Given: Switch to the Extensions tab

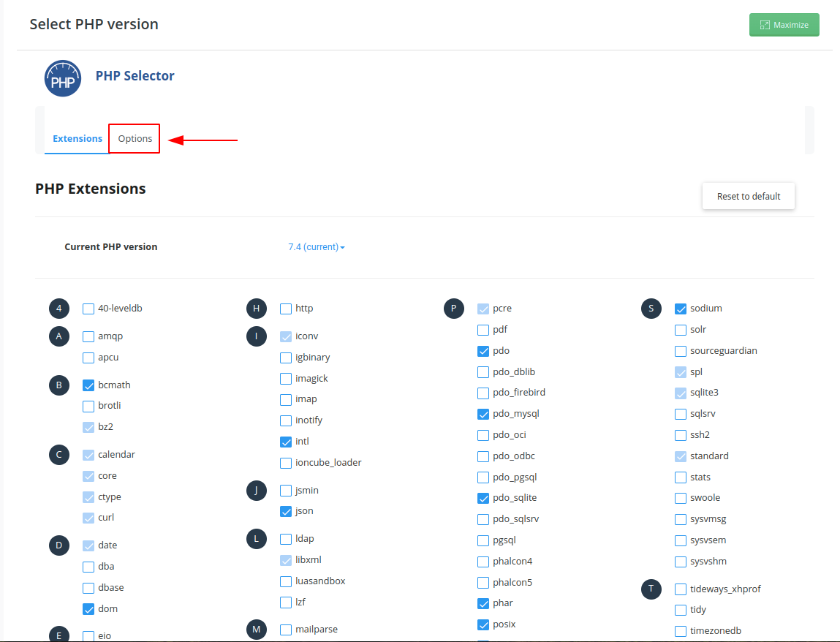Looking at the screenshot, I should (77, 138).
